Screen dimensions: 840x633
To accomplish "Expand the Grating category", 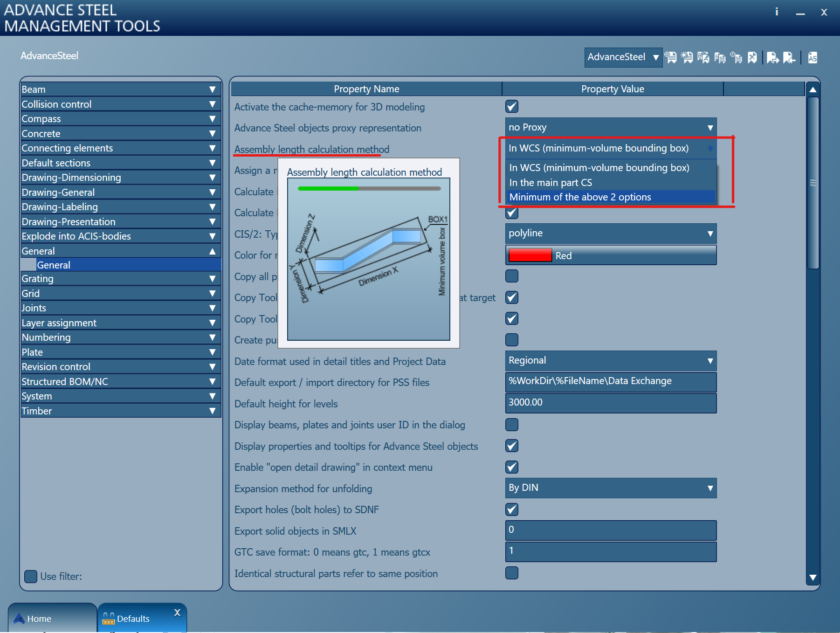I will click(121, 279).
